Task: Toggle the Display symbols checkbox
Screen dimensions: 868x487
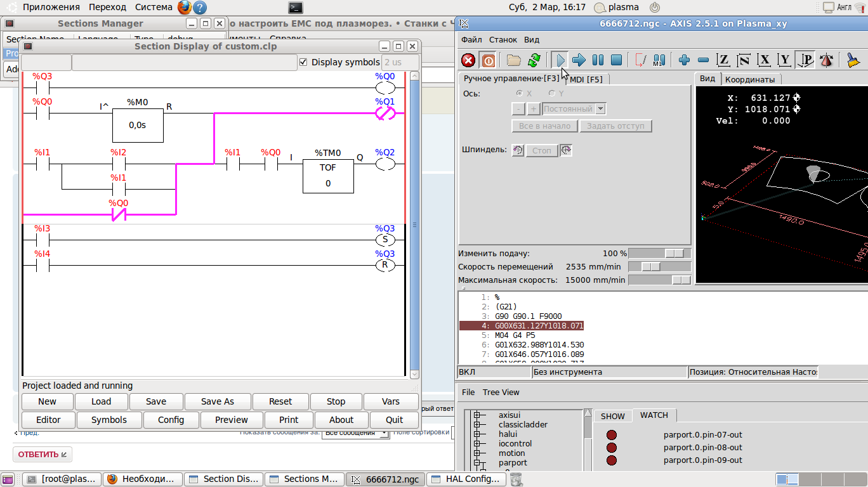Action: [x=303, y=62]
